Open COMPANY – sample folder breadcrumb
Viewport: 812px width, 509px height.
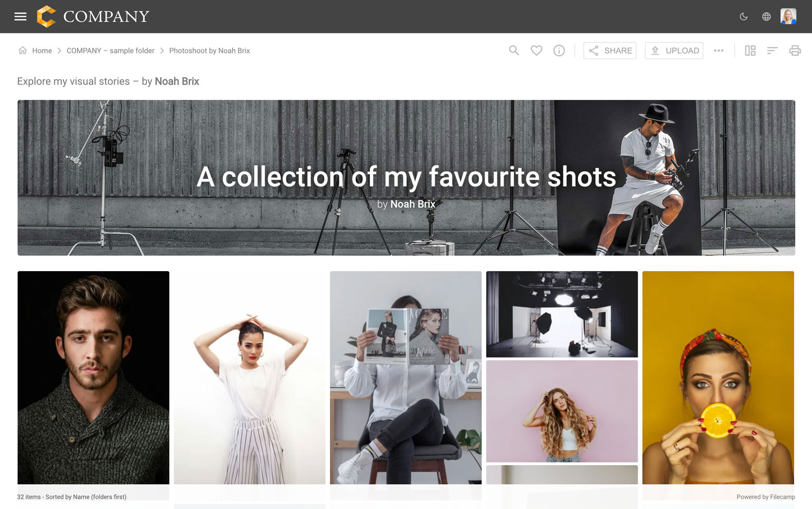pyautogui.click(x=110, y=51)
